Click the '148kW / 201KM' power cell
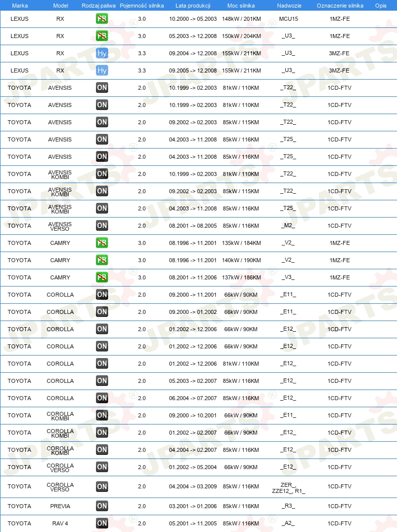Screen dimensions: 397x532 point(242,19)
